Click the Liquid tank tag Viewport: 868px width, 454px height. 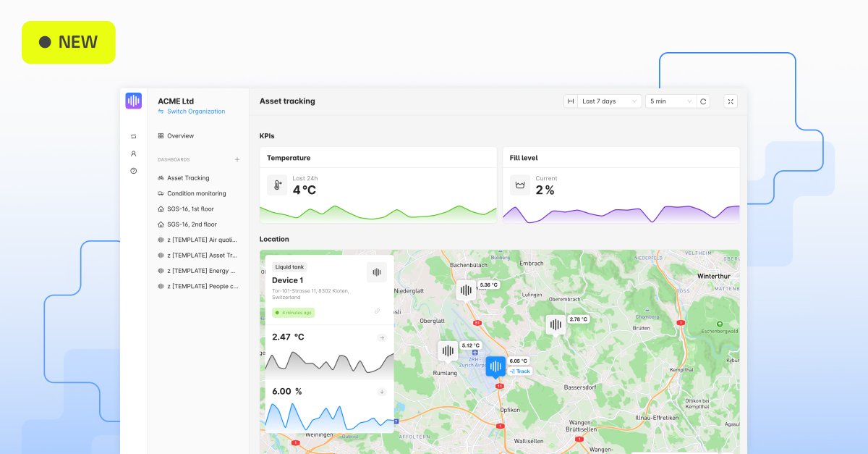click(290, 267)
